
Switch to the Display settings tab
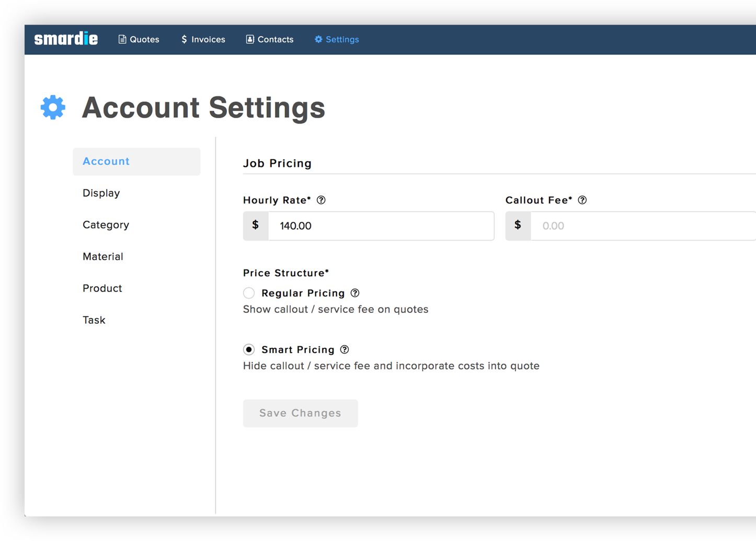pos(101,193)
